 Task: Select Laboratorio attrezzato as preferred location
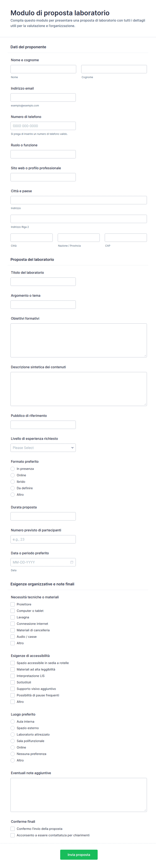click(x=12, y=734)
